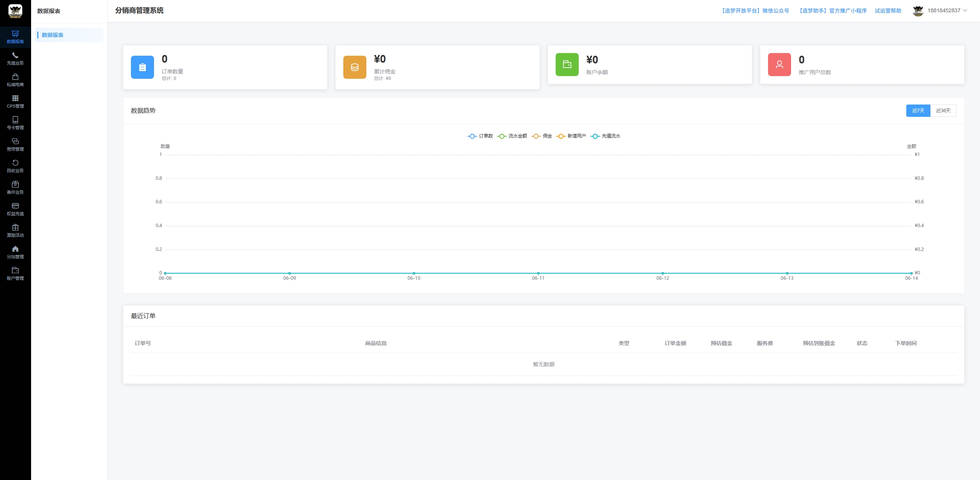This screenshot has height=480, width=980.
Task: Toggle 流水金额 legend series
Action: tap(512, 136)
